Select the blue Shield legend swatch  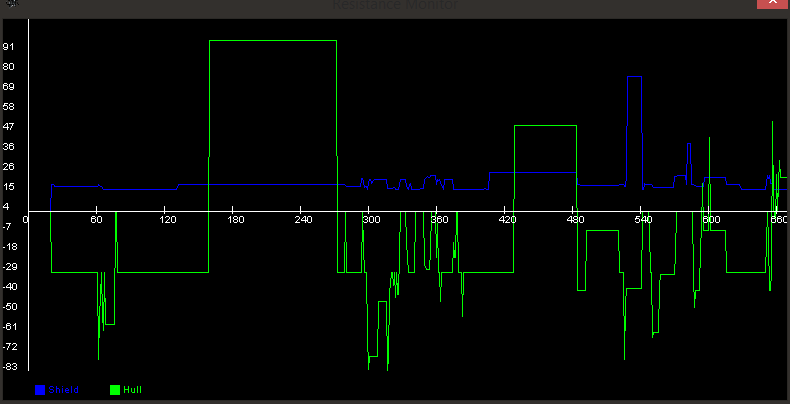40,390
